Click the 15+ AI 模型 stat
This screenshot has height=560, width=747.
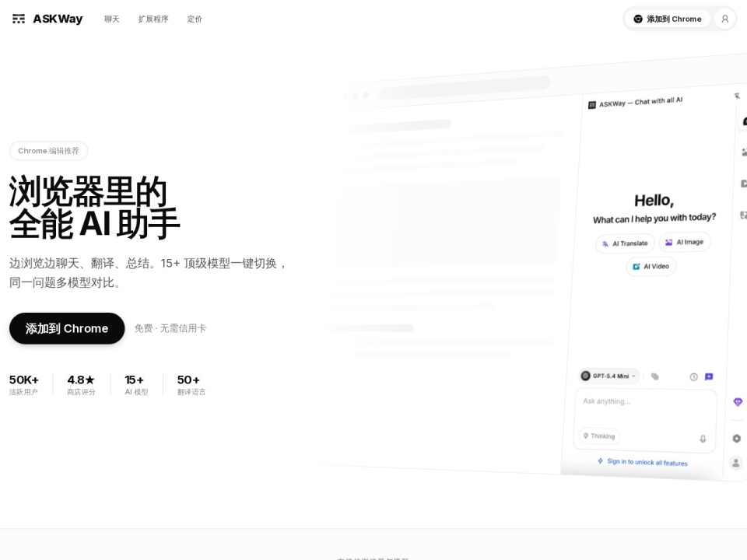coord(136,385)
